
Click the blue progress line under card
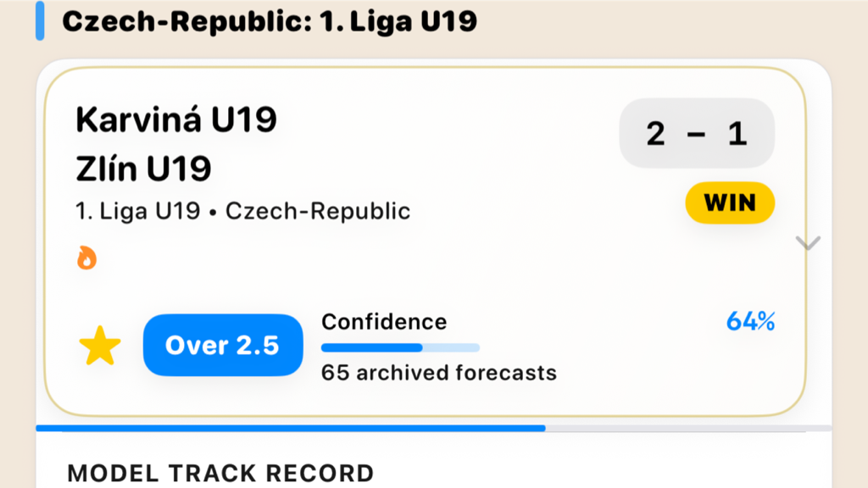point(291,428)
